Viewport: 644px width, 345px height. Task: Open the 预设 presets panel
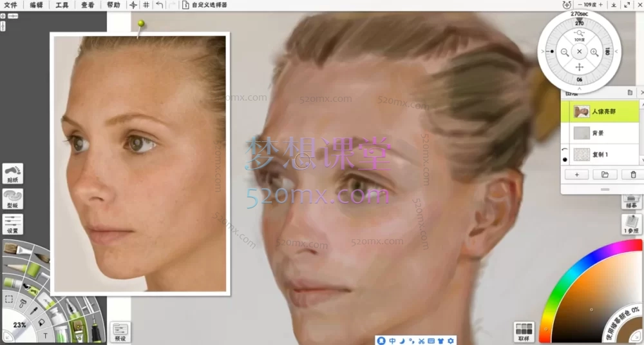(x=120, y=332)
